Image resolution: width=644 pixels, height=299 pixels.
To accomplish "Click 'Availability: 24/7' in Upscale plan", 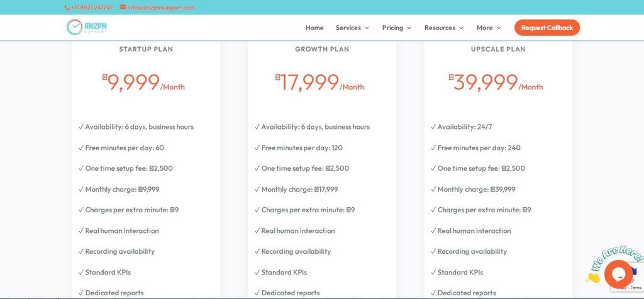I will pyautogui.click(x=461, y=127).
